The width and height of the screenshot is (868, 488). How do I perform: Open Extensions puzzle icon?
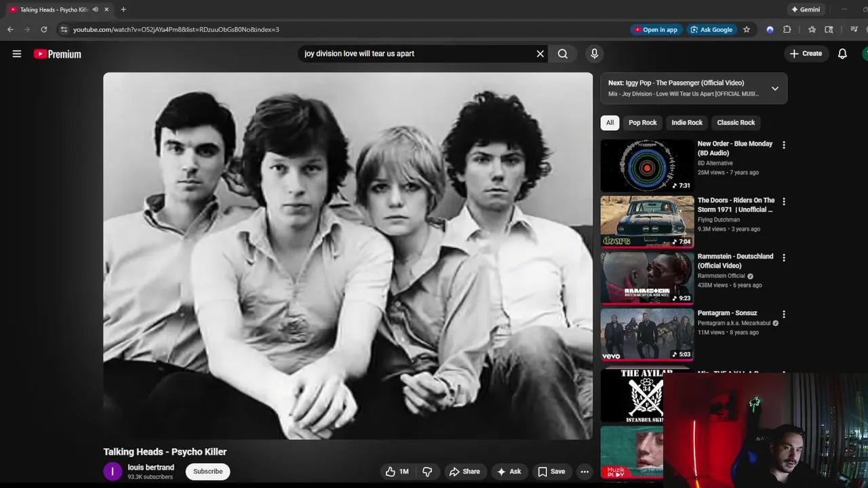coord(787,29)
